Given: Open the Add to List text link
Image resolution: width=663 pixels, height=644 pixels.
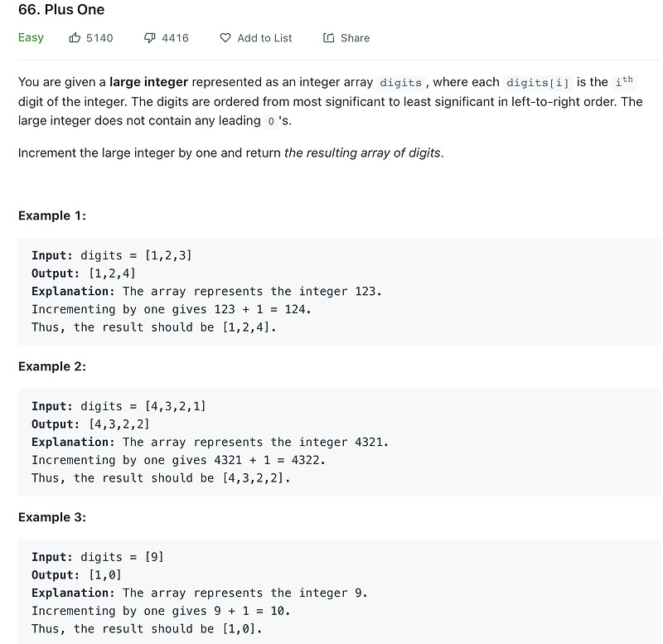Looking at the screenshot, I should (264, 38).
